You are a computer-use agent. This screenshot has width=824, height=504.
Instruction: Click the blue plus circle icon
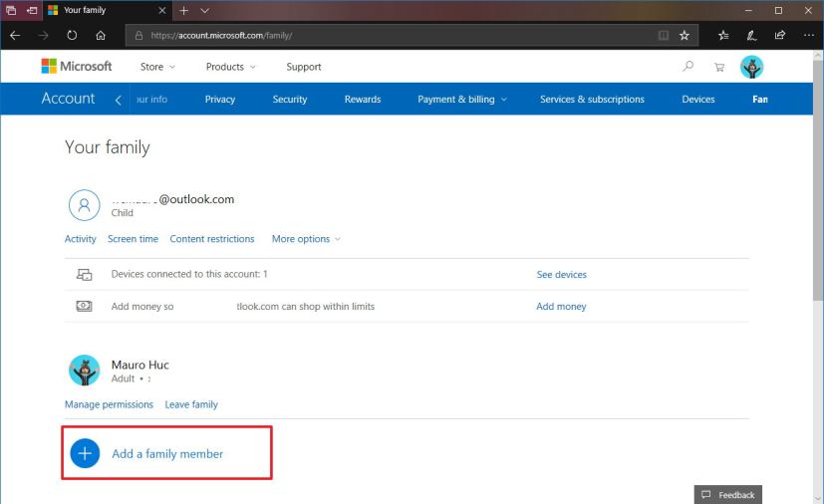pos(85,453)
